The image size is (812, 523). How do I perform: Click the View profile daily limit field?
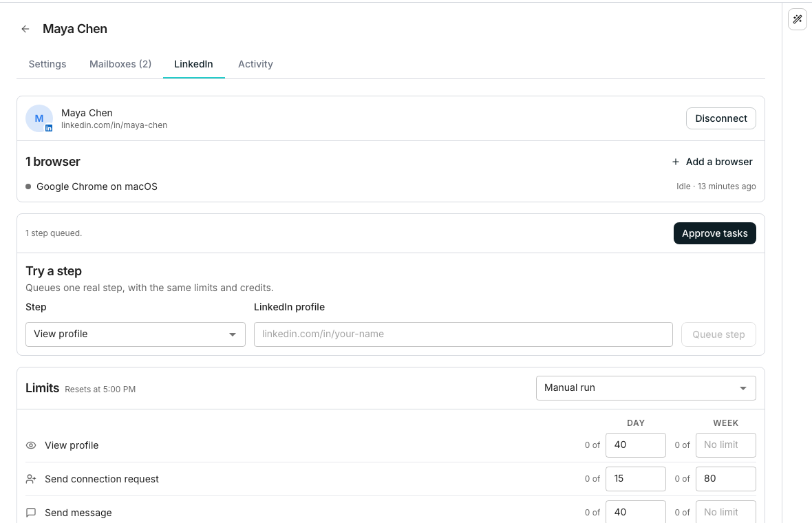point(635,445)
